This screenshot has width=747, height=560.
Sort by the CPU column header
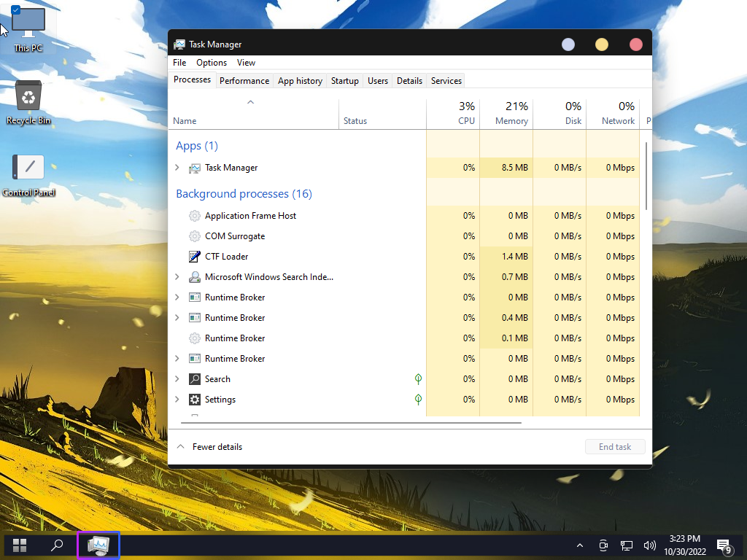tap(453, 113)
